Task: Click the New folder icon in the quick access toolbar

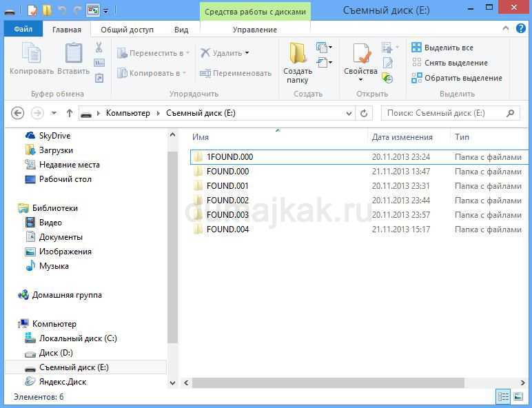Action: click(x=48, y=11)
